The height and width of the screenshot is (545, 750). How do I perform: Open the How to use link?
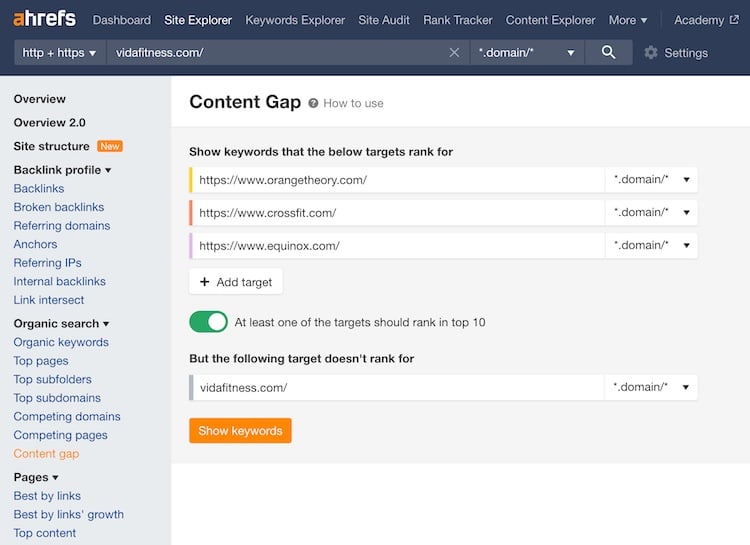coord(353,103)
